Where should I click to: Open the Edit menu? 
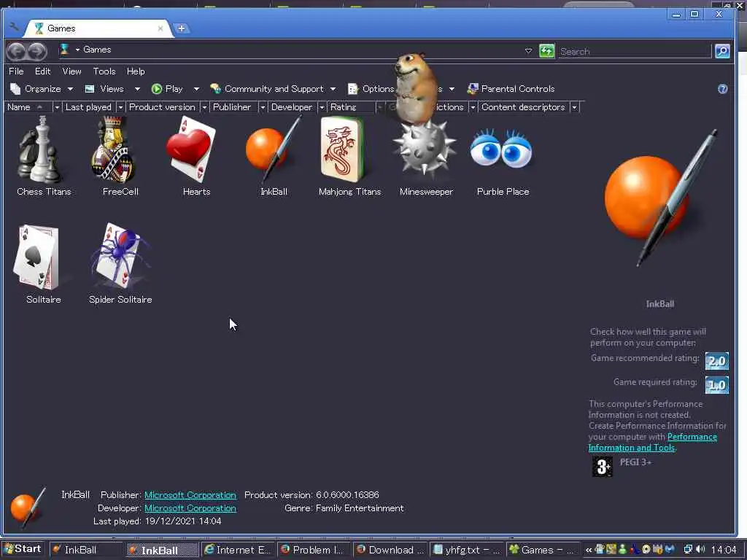point(42,71)
